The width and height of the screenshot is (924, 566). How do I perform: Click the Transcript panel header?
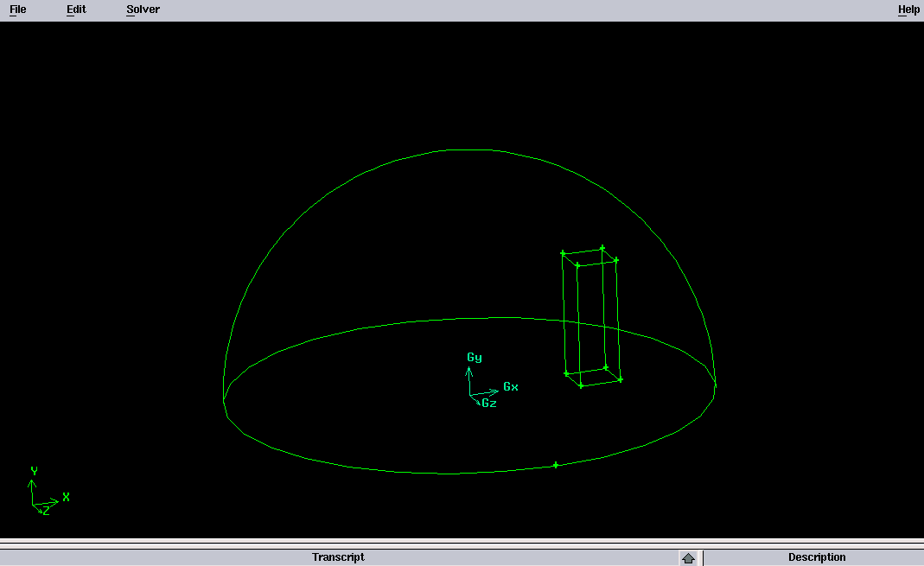tap(338, 557)
